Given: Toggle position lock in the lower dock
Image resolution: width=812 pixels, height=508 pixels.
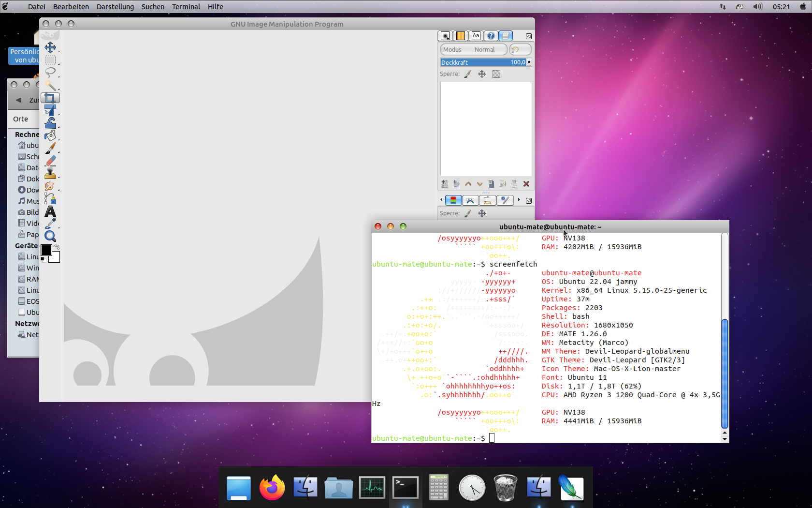Looking at the screenshot, I should [482, 213].
